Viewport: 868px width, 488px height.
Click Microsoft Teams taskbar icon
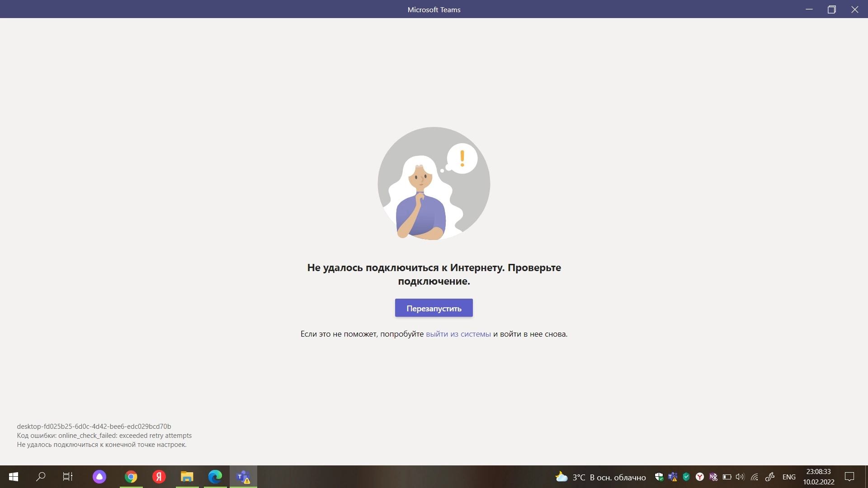243,477
